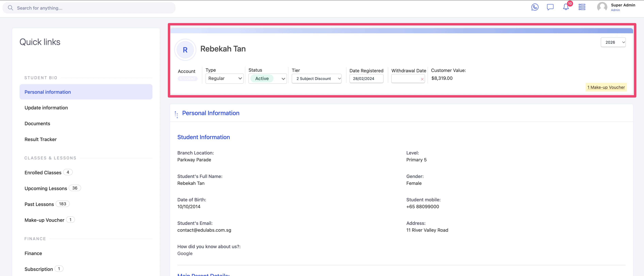Screen dimensions: 644x276
Task: Click the Super Admin name
Action: click(x=623, y=5)
